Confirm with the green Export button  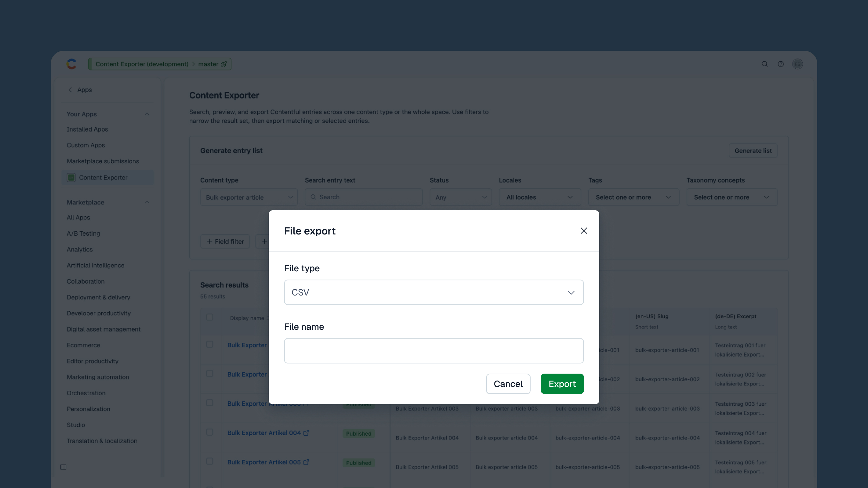tap(562, 383)
